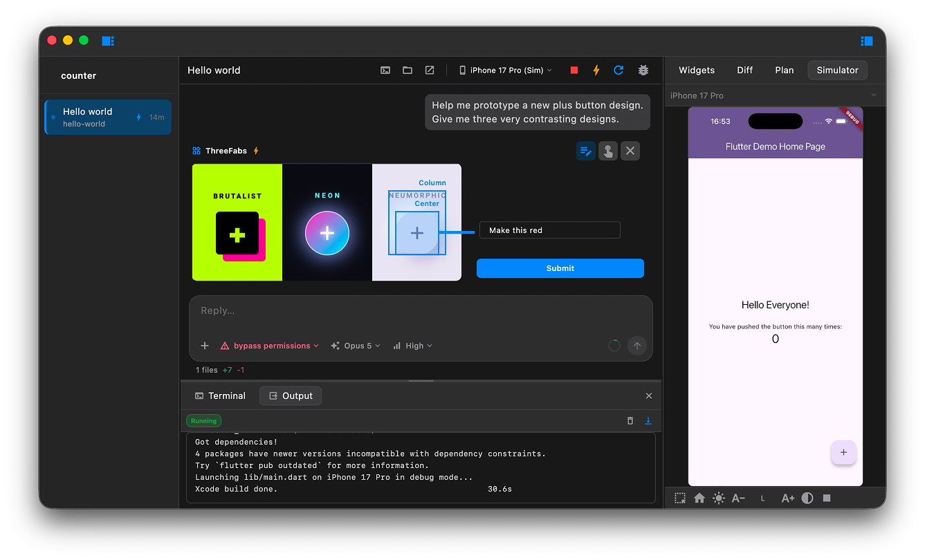The image size is (925, 560).
Task: Click the Hello world conversation title
Action: tap(214, 71)
